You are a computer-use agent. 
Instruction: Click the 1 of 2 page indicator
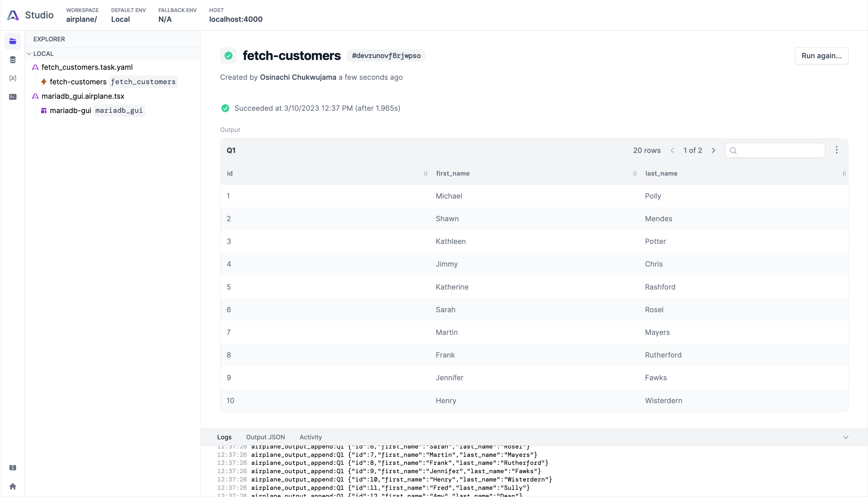tap(693, 151)
